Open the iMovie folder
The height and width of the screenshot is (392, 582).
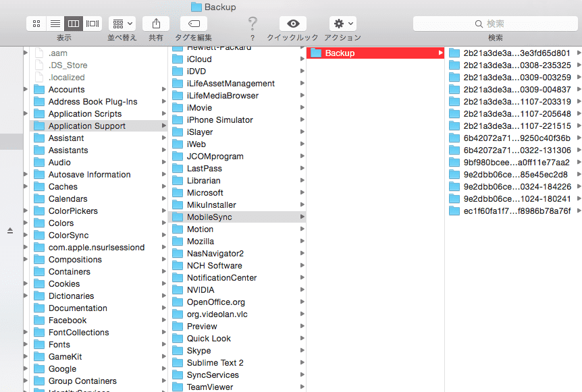click(x=237, y=107)
